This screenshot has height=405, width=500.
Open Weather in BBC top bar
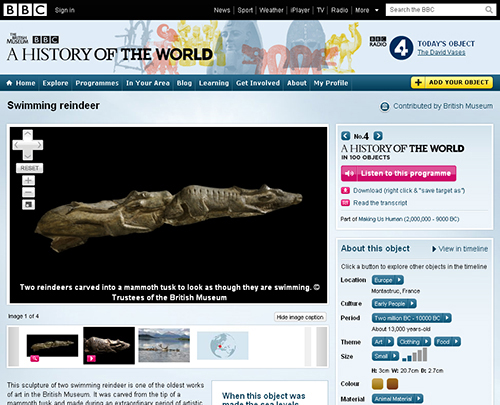(271, 10)
